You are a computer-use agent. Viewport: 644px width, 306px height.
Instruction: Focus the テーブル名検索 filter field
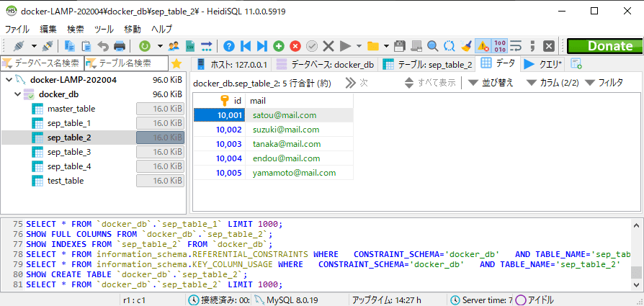tap(127, 63)
